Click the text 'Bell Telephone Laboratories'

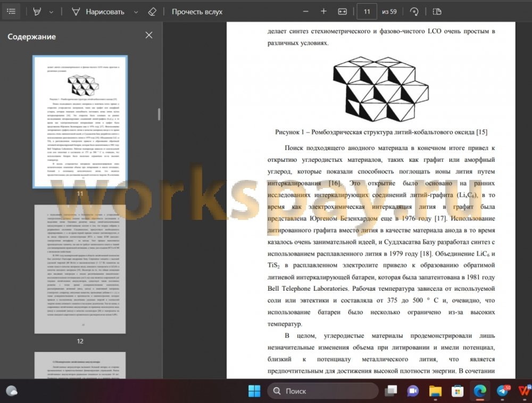point(307,289)
